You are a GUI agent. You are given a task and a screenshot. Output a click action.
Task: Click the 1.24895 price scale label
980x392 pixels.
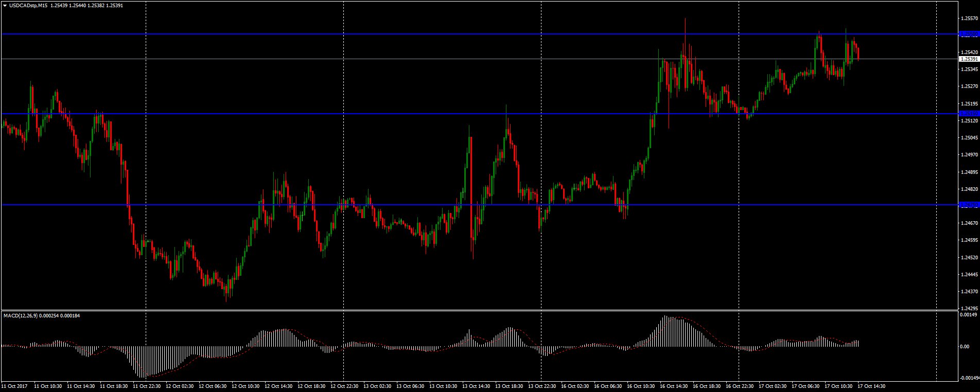coord(969,172)
